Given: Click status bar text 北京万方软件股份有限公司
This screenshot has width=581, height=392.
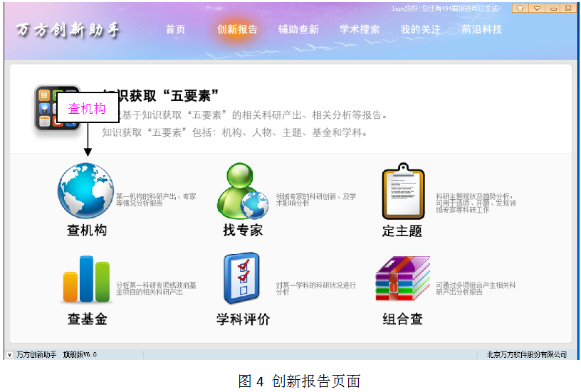Looking at the screenshot, I should 527,354.
